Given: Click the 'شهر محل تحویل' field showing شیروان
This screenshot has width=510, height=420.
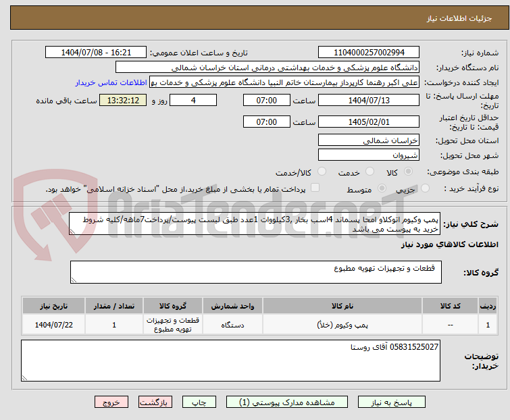Looking at the screenshot, I should 368,155.
